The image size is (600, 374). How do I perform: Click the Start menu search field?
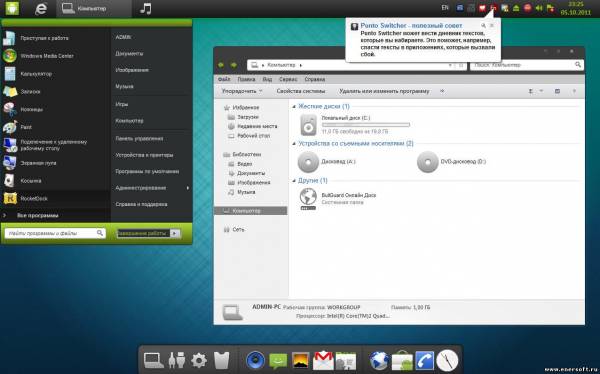point(55,233)
